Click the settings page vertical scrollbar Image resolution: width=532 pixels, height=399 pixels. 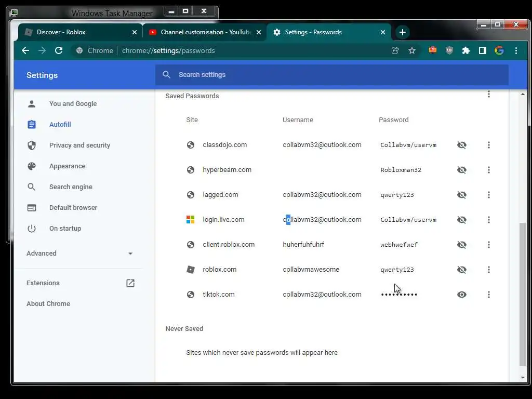[x=523, y=294]
